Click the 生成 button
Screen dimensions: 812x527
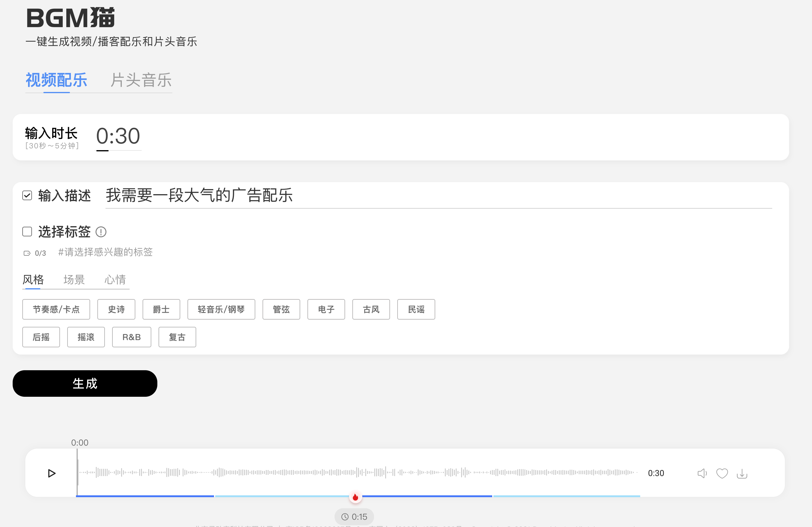click(85, 383)
